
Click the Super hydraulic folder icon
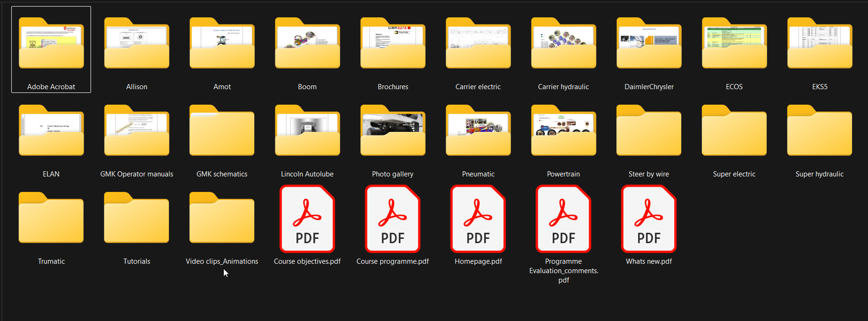click(x=820, y=130)
